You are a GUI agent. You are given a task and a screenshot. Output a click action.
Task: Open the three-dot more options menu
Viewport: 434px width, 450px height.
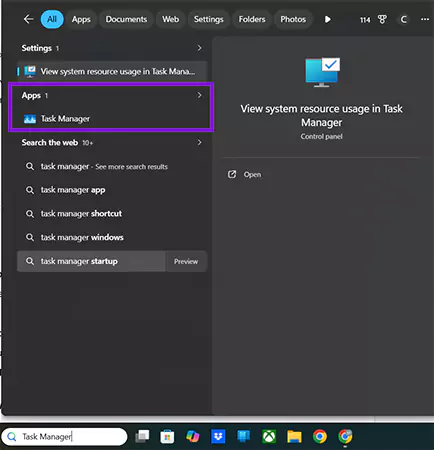point(425,19)
